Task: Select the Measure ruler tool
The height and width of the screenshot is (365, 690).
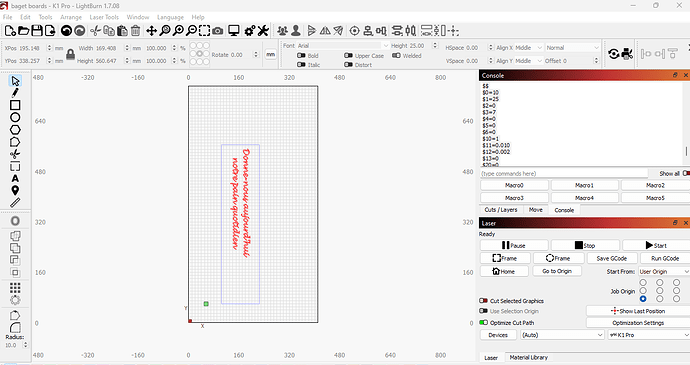Action: pyautogui.click(x=15, y=203)
